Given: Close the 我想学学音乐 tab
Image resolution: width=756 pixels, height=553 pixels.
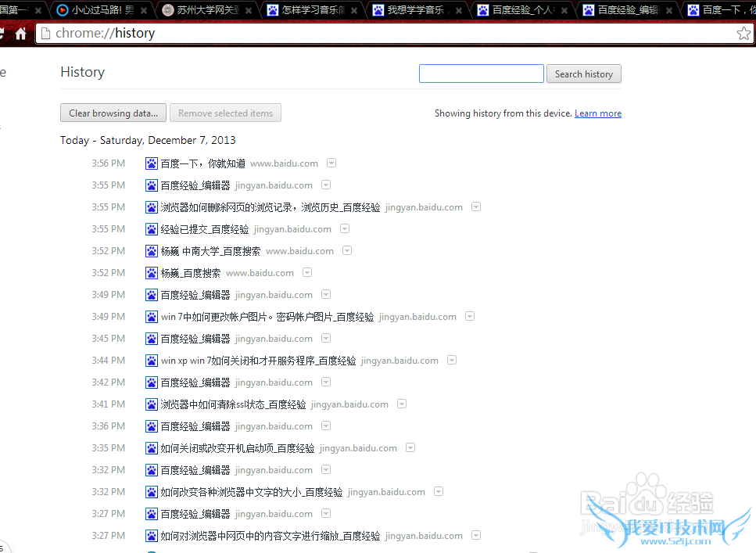Looking at the screenshot, I should [x=459, y=10].
